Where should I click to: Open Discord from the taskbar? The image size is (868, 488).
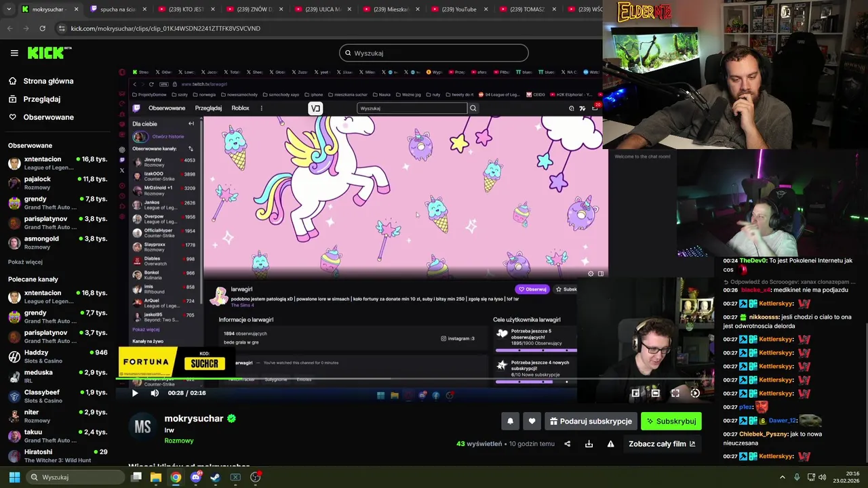coord(196,477)
